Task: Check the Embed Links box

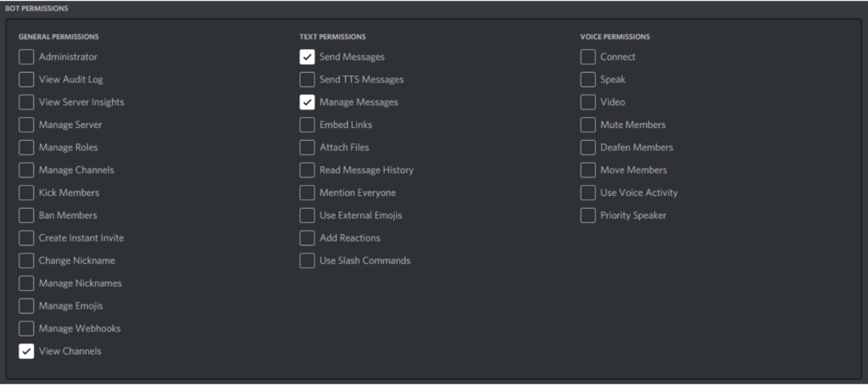Action: pyautogui.click(x=307, y=125)
